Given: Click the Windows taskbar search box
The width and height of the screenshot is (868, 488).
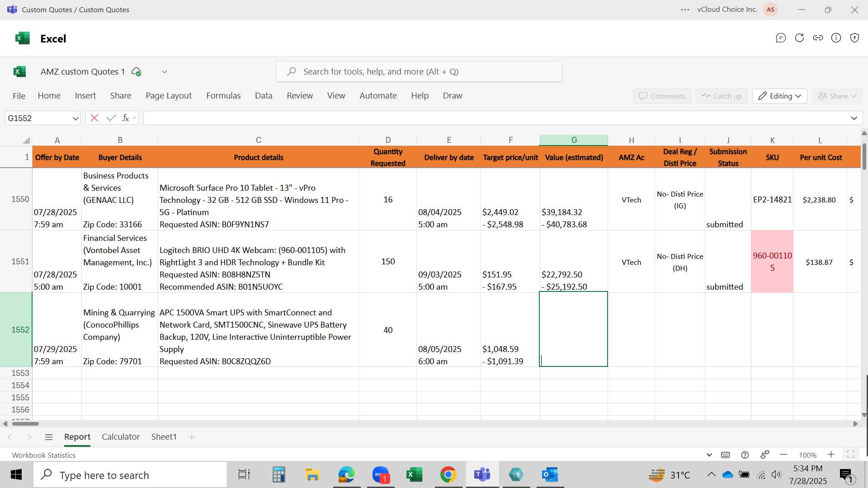Looking at the screenshot, I should coord(130,475).
